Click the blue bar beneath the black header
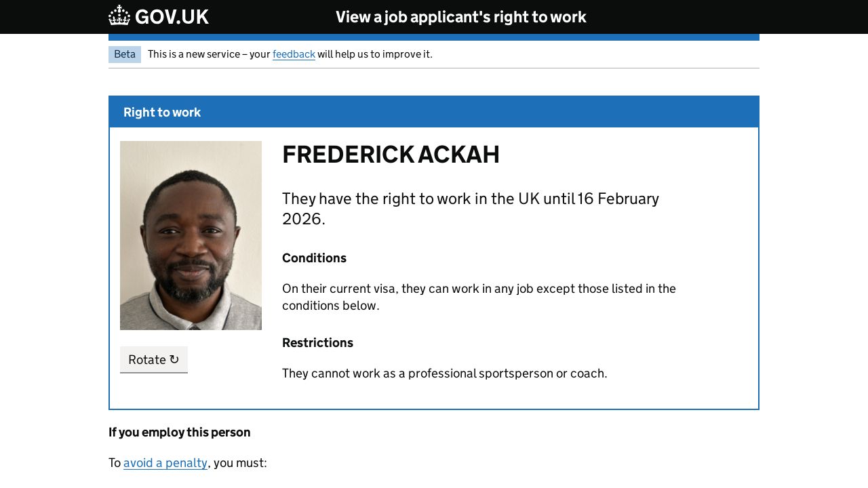The image size is (868, 488). [x=434, y=37]
